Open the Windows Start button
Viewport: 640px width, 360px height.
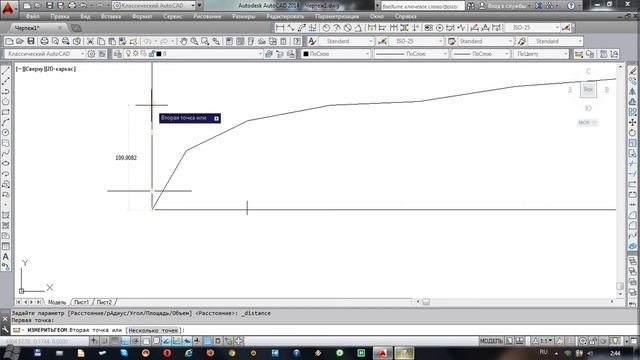click(x=11, y=352)
